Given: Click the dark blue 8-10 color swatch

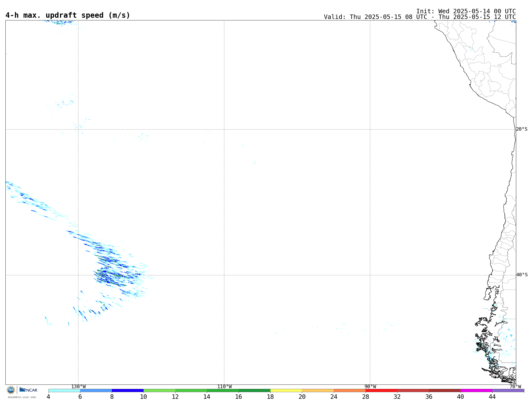Looking at the screenshot, I should [128, 391].
